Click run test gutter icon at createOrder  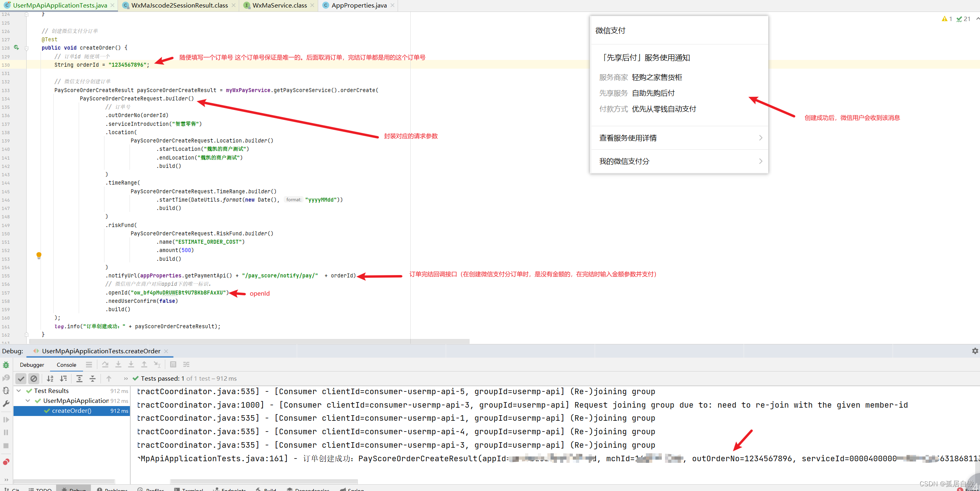16,48
